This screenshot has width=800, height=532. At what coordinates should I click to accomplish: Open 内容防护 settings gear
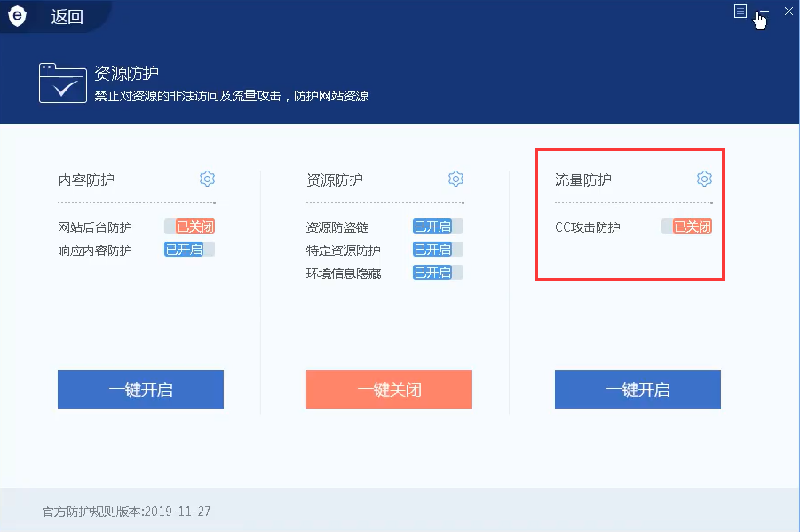click(207, 179)
